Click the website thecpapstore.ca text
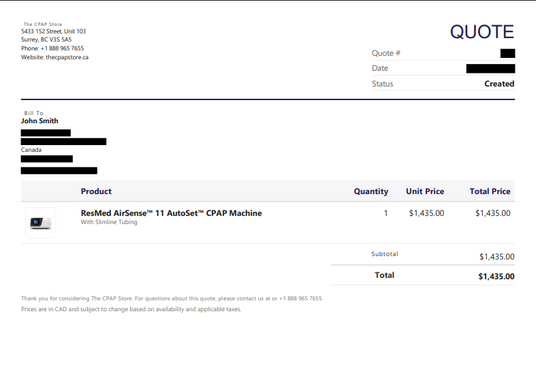Screen dimensions: 536x380 tap(55, 57)
